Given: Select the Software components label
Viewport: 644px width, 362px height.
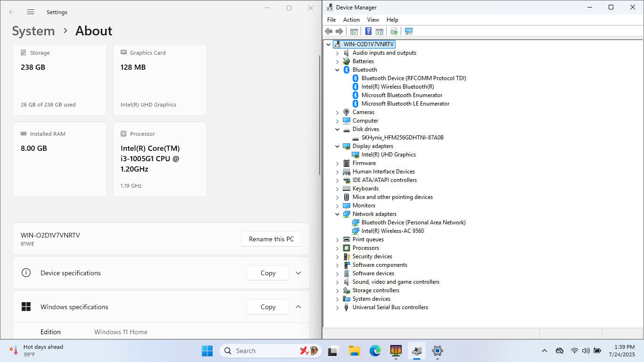Looking at the screenshot, I should tap(380, 265).
